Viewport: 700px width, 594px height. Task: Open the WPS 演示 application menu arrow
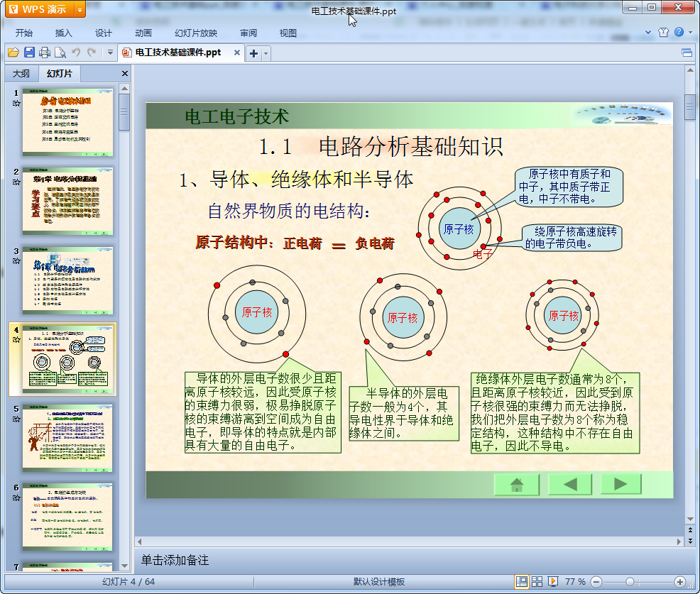coord(80,9)
